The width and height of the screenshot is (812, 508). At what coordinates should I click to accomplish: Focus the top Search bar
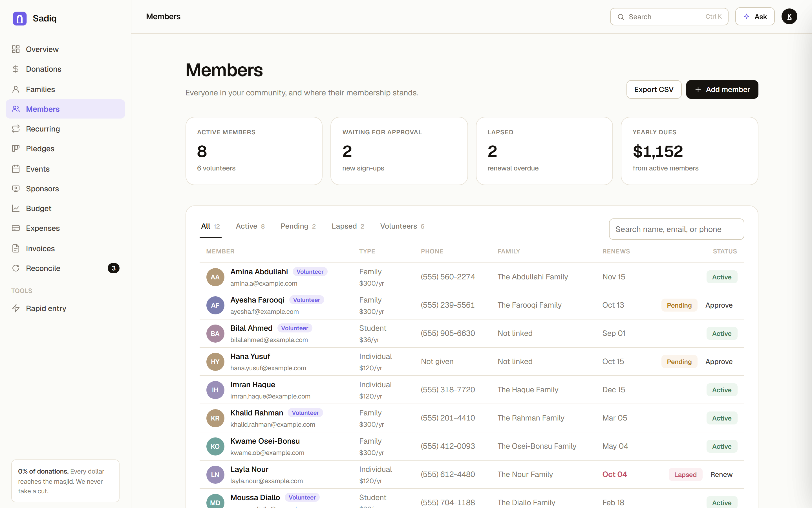(x=669, y=16)
